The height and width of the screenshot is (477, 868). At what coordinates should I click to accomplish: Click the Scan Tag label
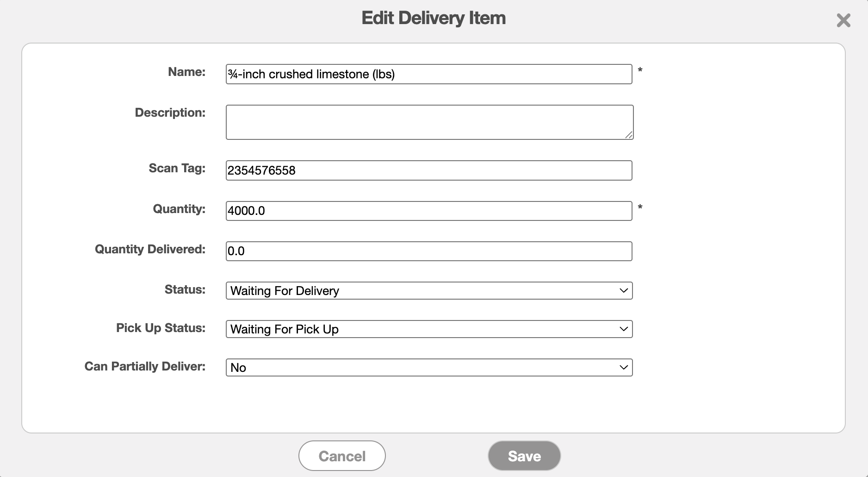tap(177, 168)
